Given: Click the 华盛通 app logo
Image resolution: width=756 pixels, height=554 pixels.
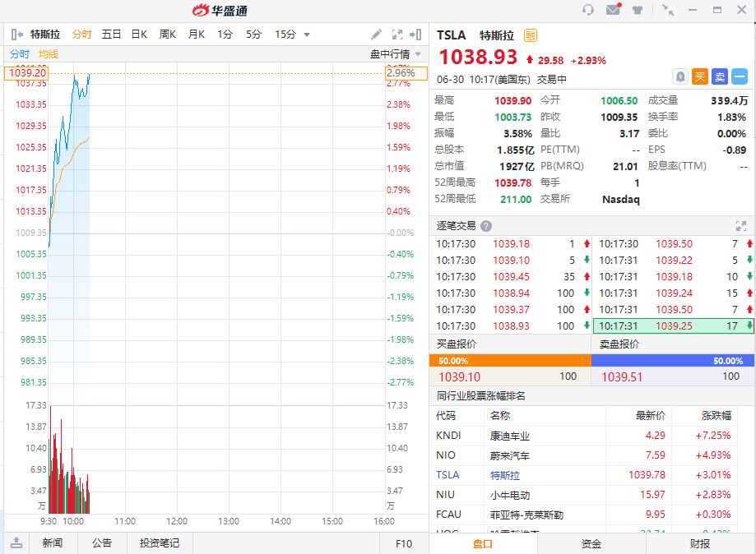Looking at the screenshot, I should click(x=220, y=10).
